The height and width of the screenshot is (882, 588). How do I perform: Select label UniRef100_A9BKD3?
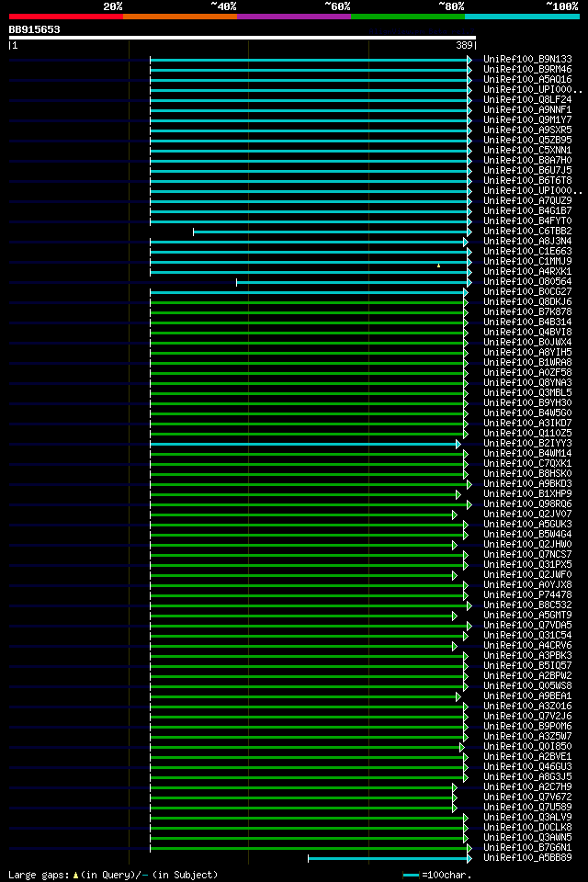tap(527, 484)
